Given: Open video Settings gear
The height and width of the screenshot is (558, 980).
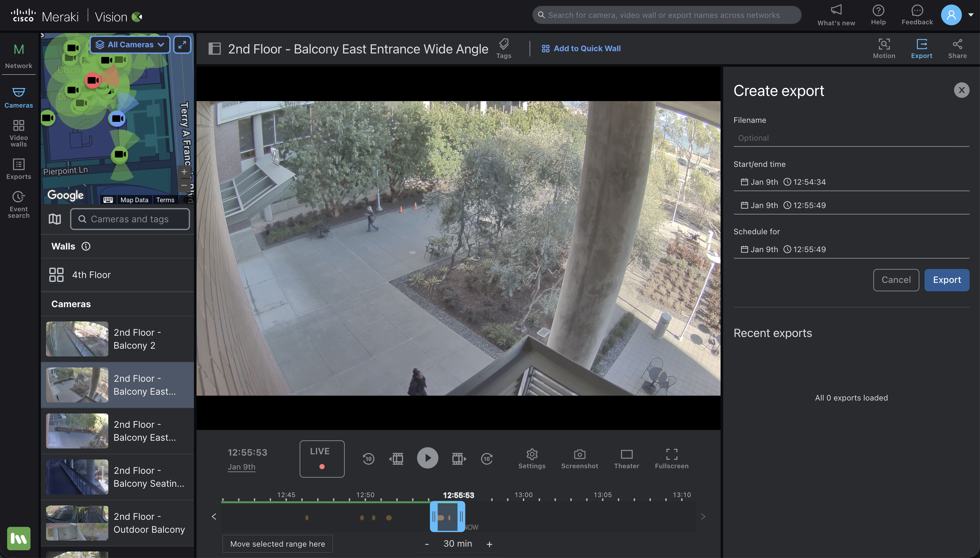Looking at the screenshot, I should pos(532,458).
